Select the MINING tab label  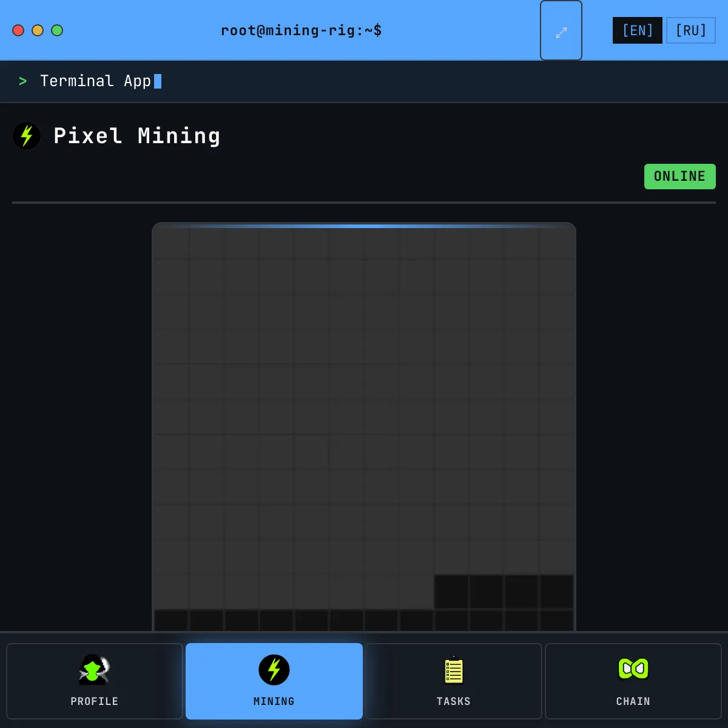click(x=274, y=701)
